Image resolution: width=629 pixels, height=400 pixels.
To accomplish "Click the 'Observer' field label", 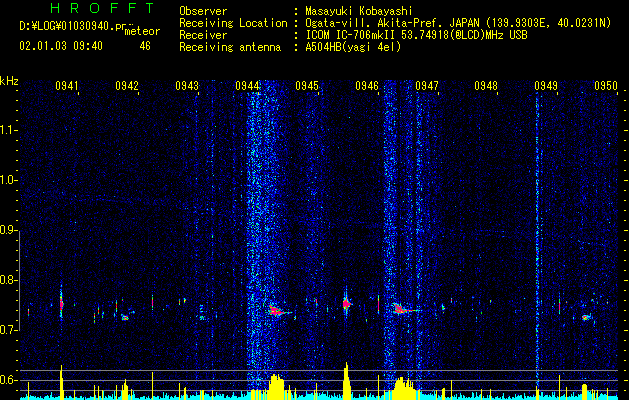I will 203,11.
